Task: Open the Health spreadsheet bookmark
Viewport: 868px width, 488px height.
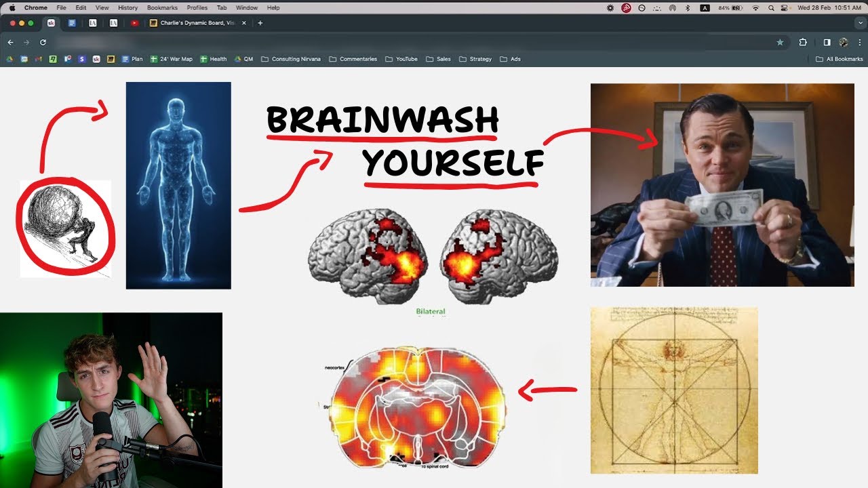Action: pyautogui.click(x=214, y=59)
